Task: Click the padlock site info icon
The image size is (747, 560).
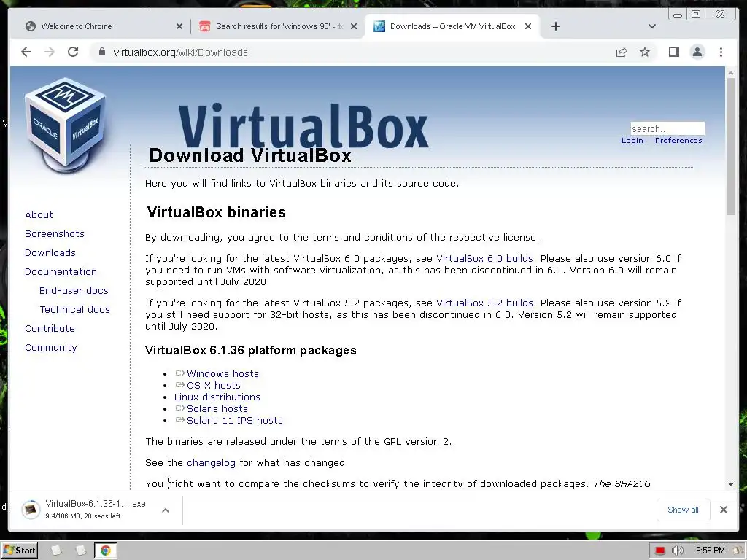Action: [x=101, y=52]
